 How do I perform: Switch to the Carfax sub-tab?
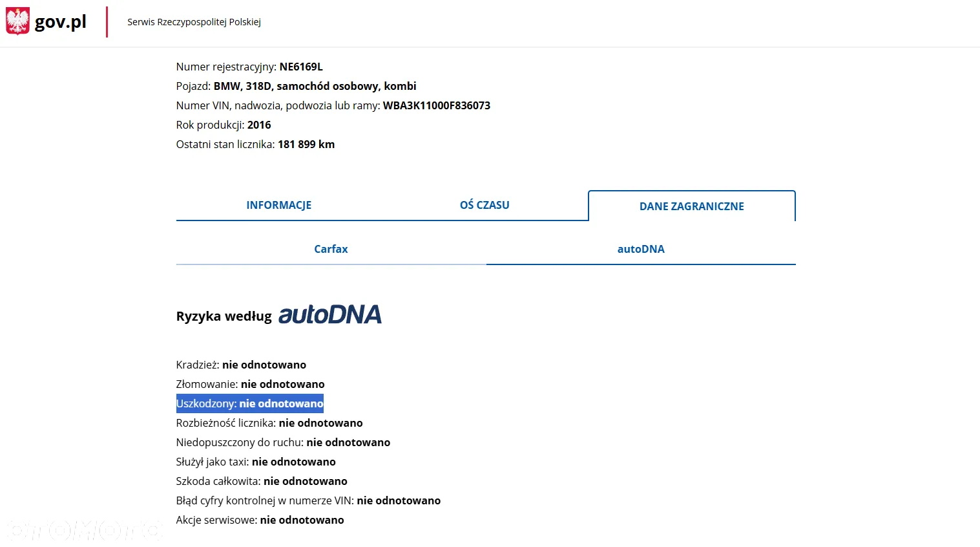(x=331, y=249)
